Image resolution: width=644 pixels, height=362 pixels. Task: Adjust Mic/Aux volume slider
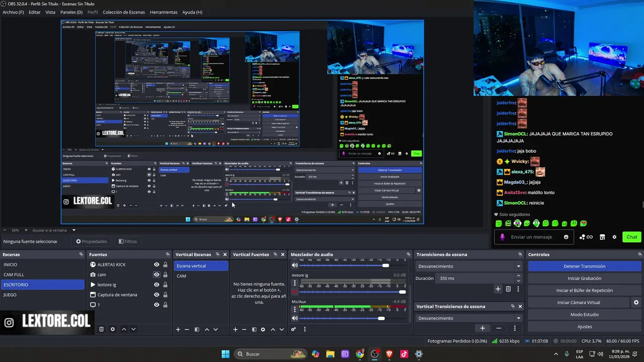click(381, 318)
